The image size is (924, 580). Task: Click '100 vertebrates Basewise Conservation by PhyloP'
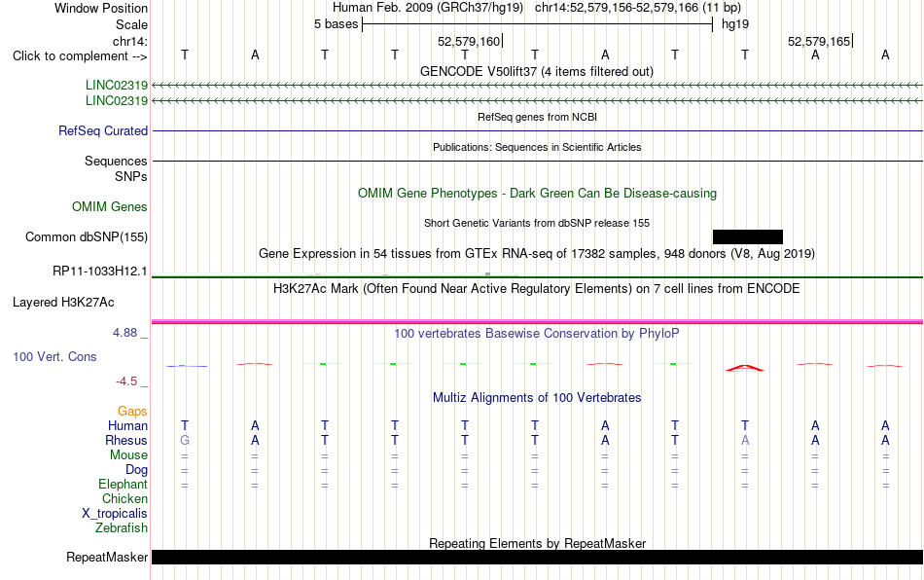(x=537, y=334)
